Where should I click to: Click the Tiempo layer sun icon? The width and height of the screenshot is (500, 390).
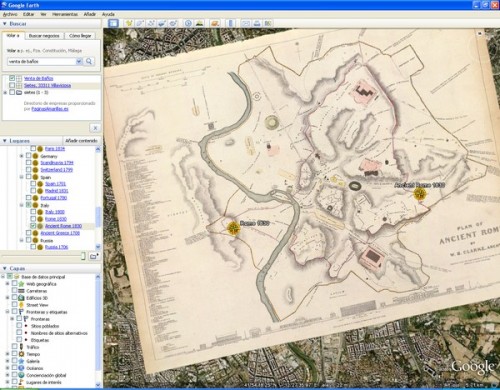tap(21, 354)
